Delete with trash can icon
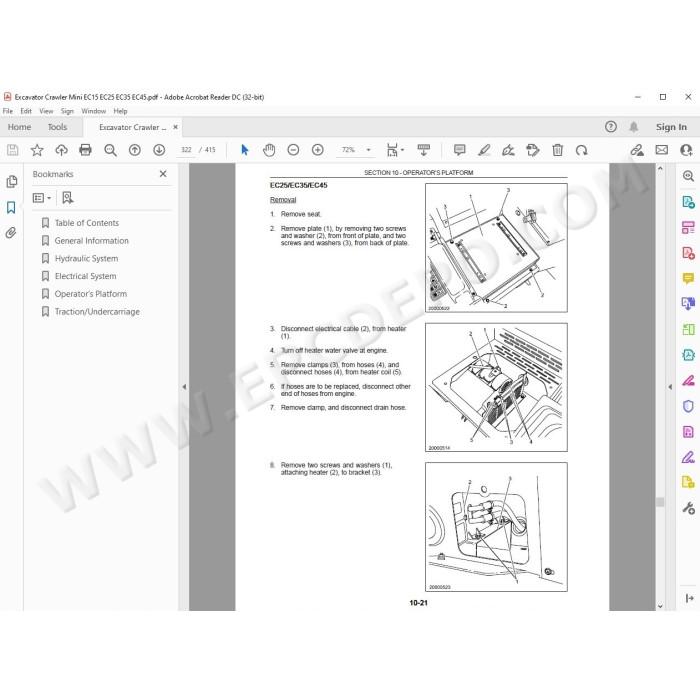Viewport: 700px width, 700px height. 557,150
